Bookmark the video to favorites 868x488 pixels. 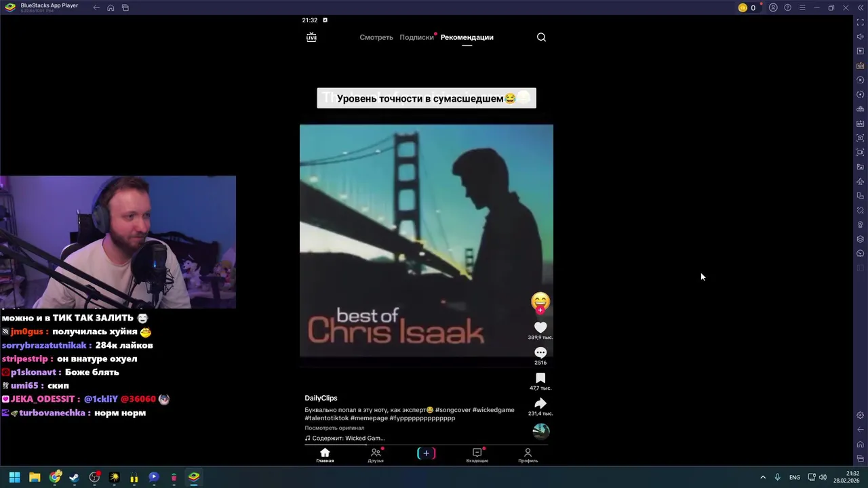click(x=540, y=378)
